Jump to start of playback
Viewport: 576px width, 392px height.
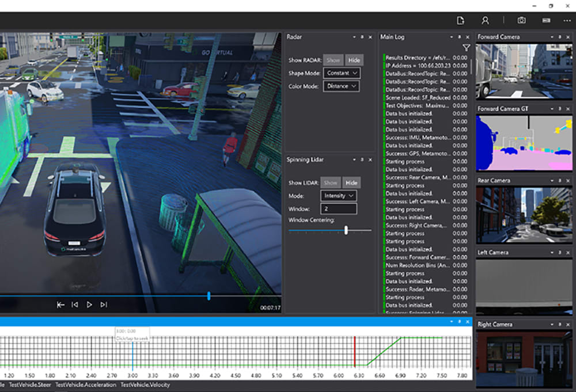pyautogui.click(x=60, y=305)
